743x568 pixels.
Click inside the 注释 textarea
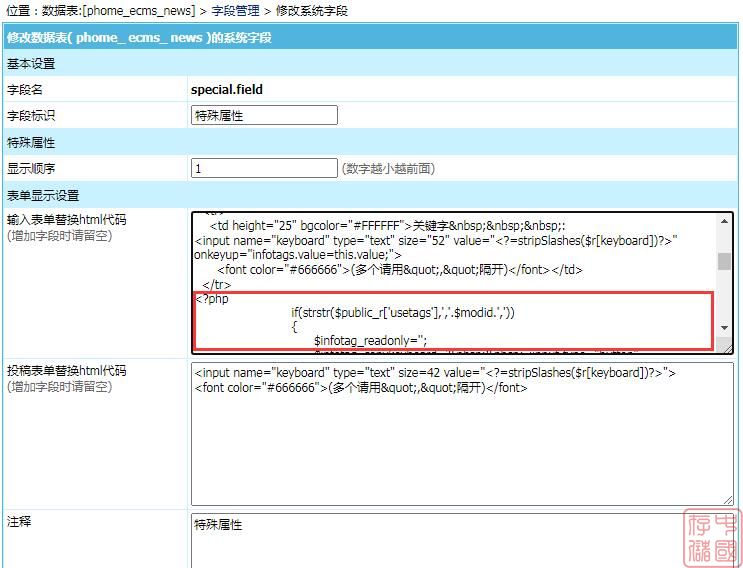[x=460, y=545]
